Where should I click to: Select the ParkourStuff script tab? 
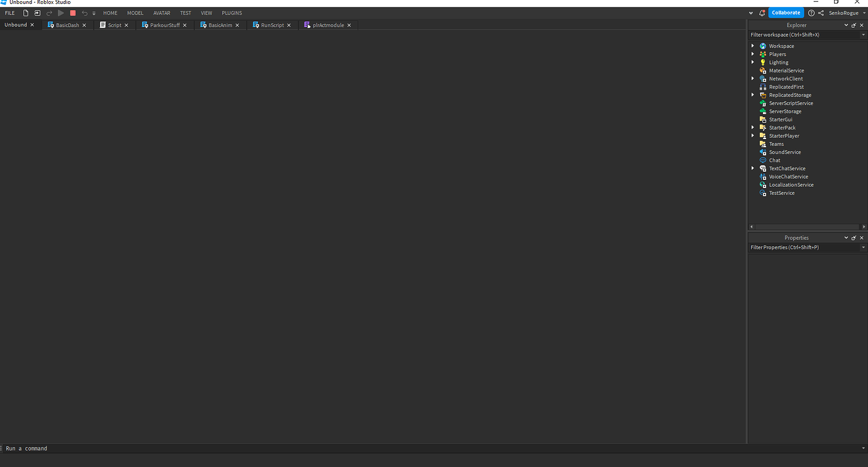[x=165, y=25]
